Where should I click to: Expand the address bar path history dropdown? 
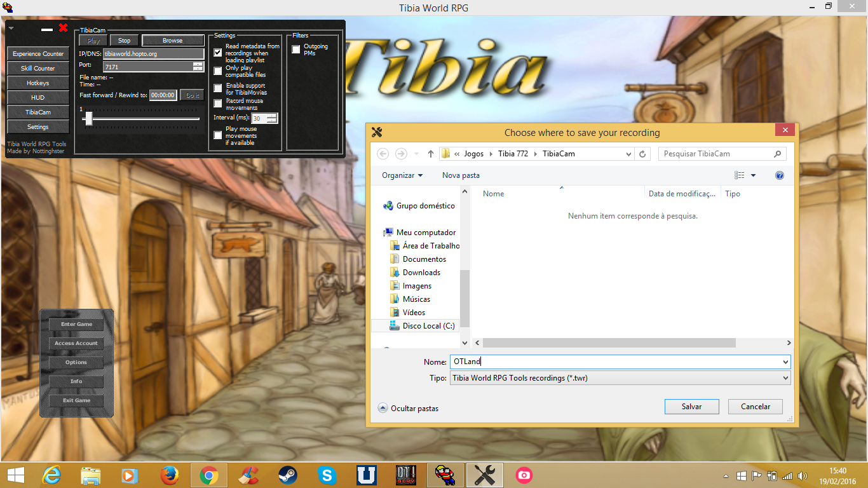point(628,154)
